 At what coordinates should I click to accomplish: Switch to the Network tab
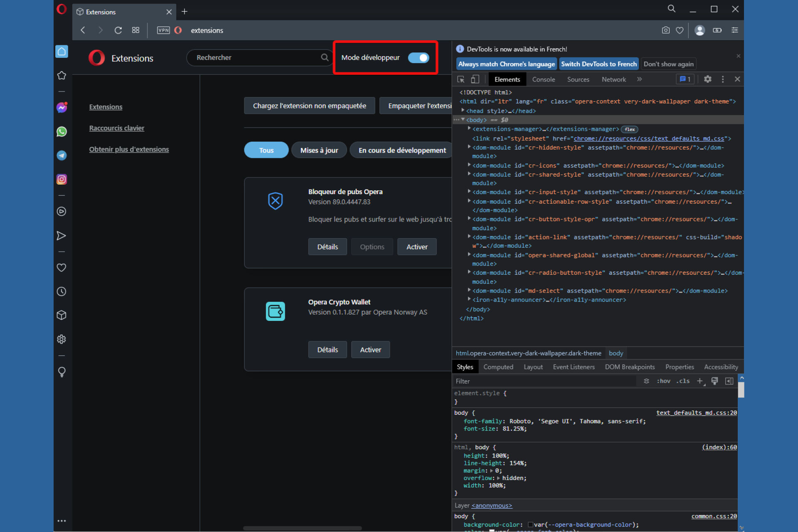point(613,79)
